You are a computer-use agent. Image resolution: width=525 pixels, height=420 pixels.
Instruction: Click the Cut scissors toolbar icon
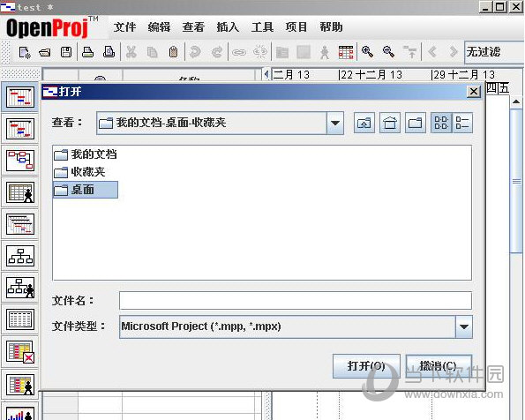(x=131, y=52)
